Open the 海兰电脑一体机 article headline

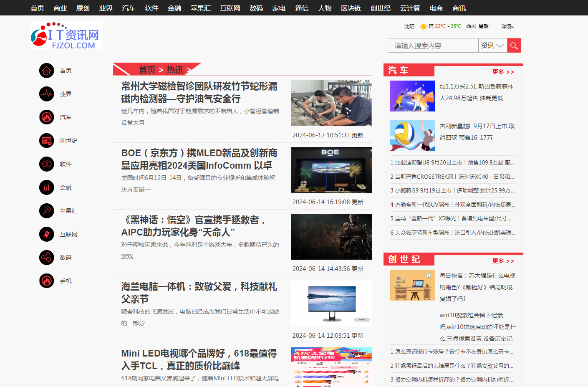pos(199,293)
